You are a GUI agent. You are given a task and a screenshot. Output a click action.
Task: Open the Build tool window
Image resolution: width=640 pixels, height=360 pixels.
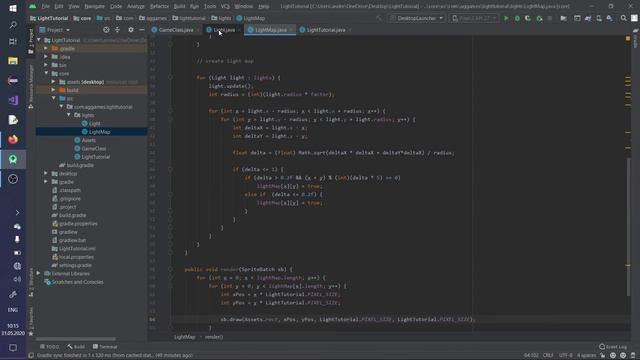[x=76, y=347]
